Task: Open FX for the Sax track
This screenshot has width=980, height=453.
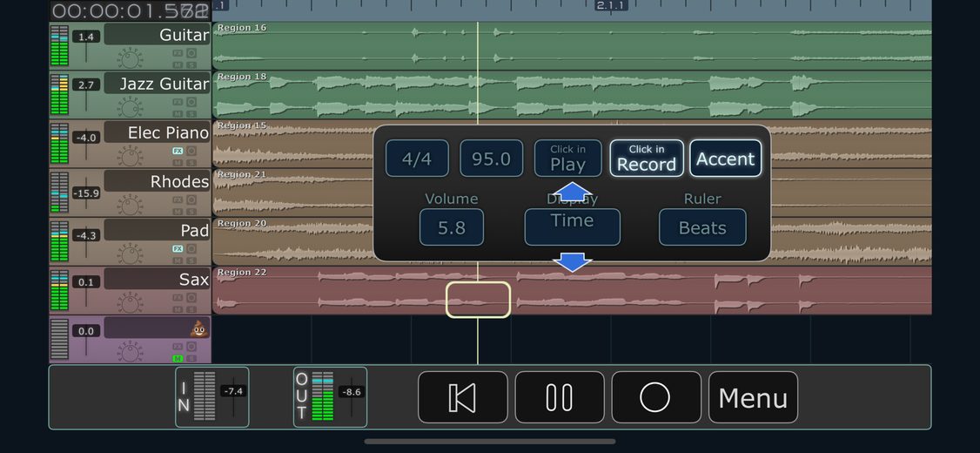Action: 178,298
